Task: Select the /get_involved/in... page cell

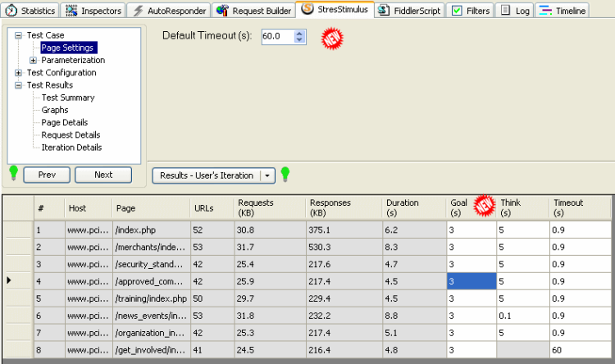Action: (x=152, y=350)
